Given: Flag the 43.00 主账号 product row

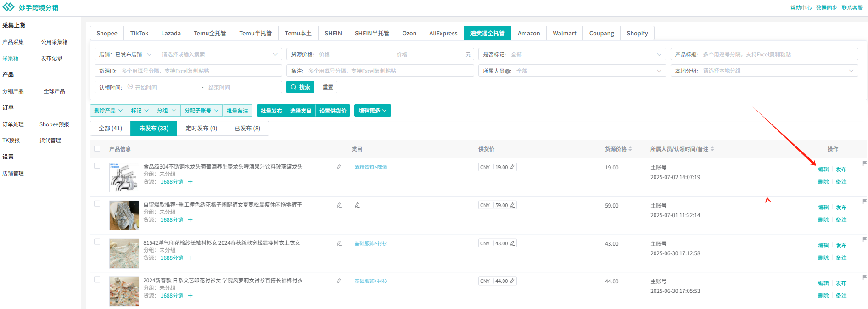Looking at the screenshot, I should coord(865,239).
